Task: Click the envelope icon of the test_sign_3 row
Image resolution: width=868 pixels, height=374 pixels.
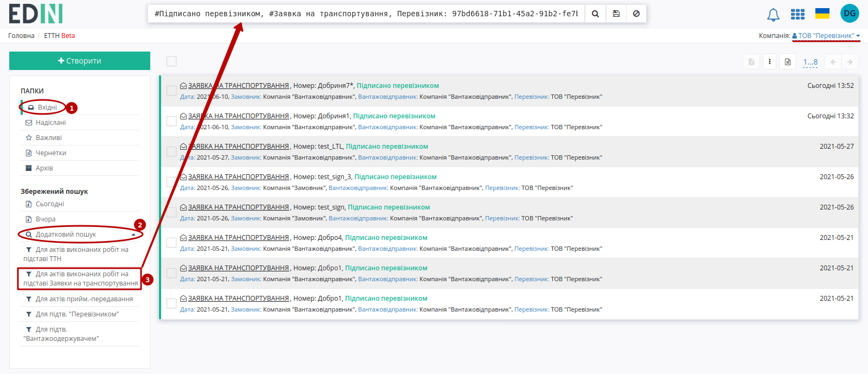Action: (x=183, y=177)
